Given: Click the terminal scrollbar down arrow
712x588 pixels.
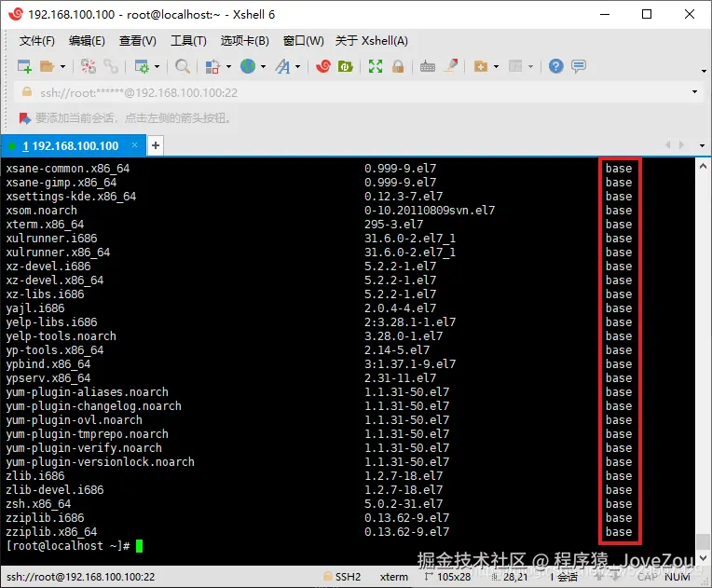Looking at the screenshot, I should click(703, 558).
